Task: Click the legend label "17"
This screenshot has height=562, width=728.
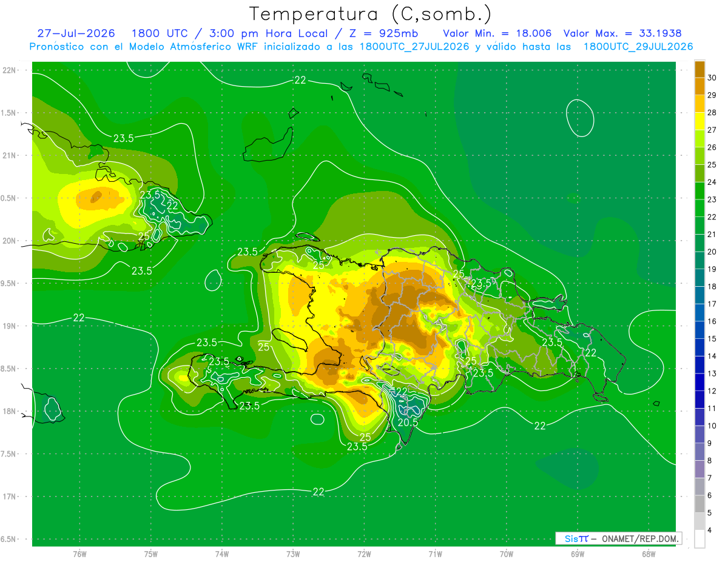Action: 712,304
